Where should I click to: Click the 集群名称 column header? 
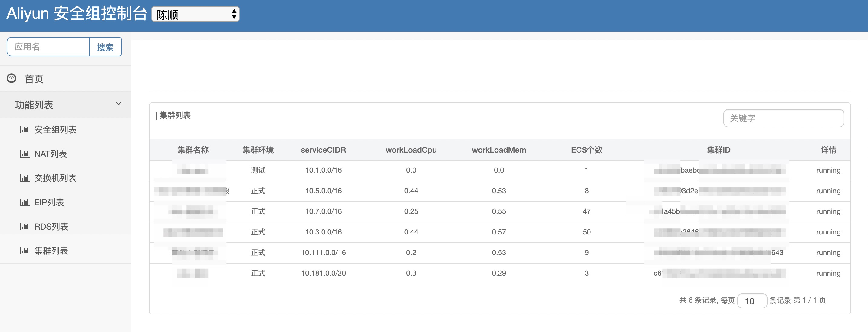[x=193, y=150]
